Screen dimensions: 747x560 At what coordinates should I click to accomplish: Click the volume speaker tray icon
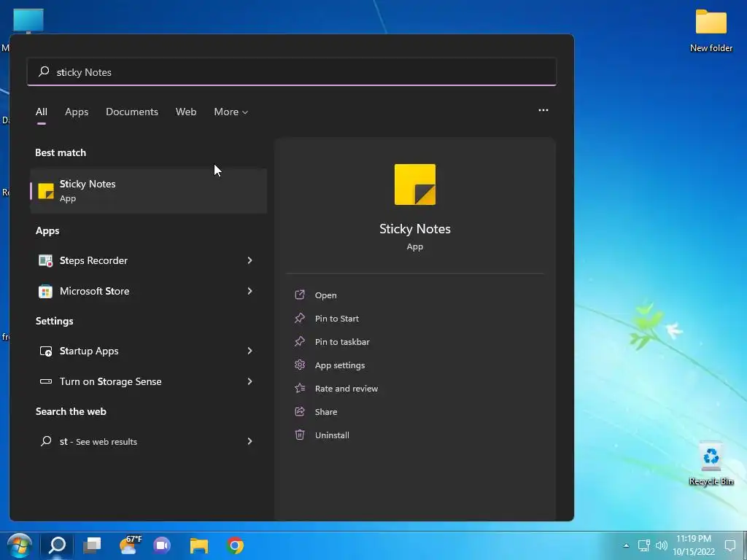[661, 545]
